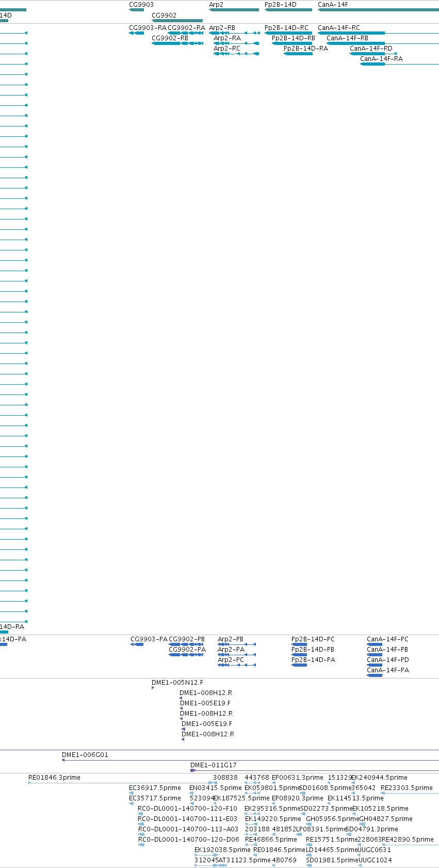Click the DME1-005N12.F feature label
This screenshot has width=439, height=868.
click(x=177, y=683)
